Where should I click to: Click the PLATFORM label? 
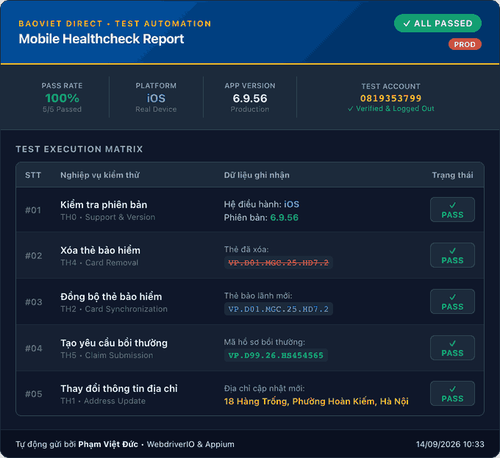(156, 86)
